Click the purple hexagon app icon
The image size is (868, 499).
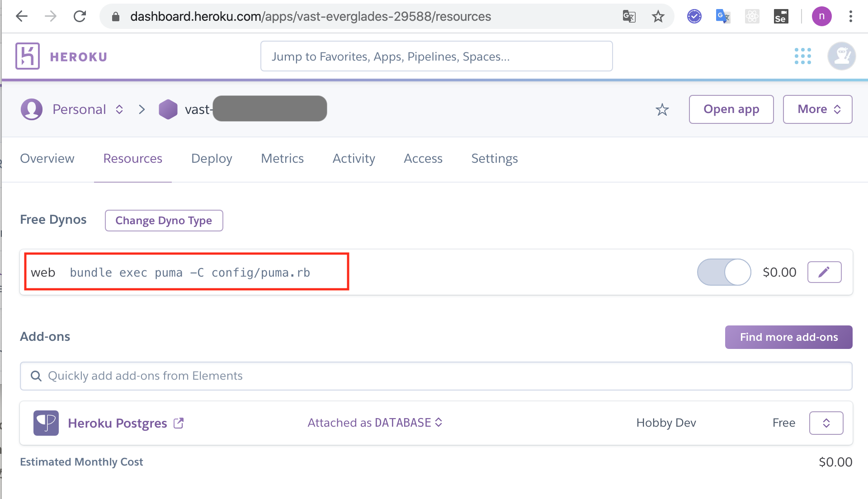pos(168,109)
